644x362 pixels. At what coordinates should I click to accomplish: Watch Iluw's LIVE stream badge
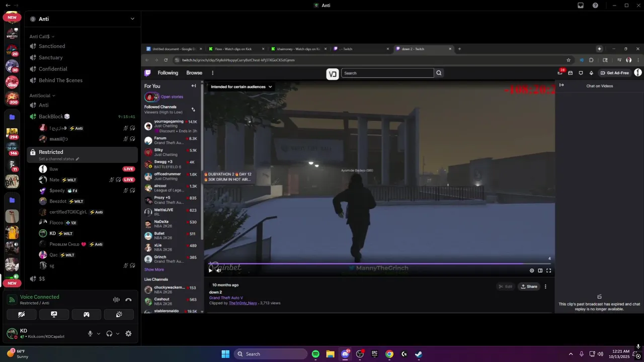coord(129,169)
